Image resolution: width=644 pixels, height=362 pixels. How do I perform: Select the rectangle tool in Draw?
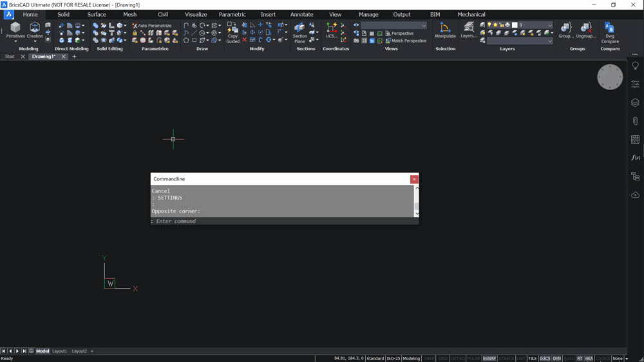(194, 41)
